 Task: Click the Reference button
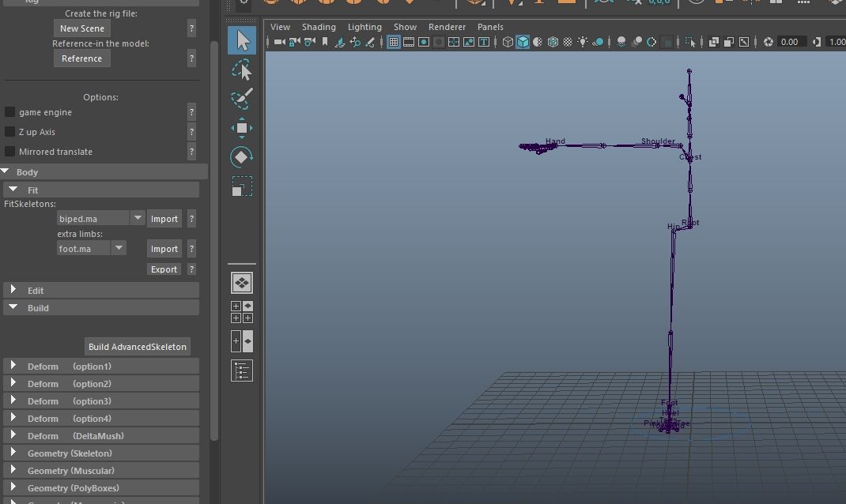[82, 58]
